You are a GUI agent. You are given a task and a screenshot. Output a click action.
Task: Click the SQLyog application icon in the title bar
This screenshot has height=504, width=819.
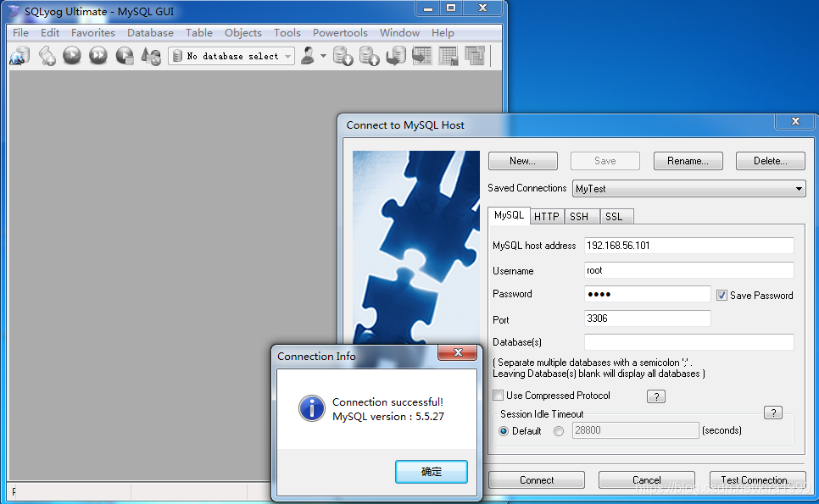pos(14,12)
